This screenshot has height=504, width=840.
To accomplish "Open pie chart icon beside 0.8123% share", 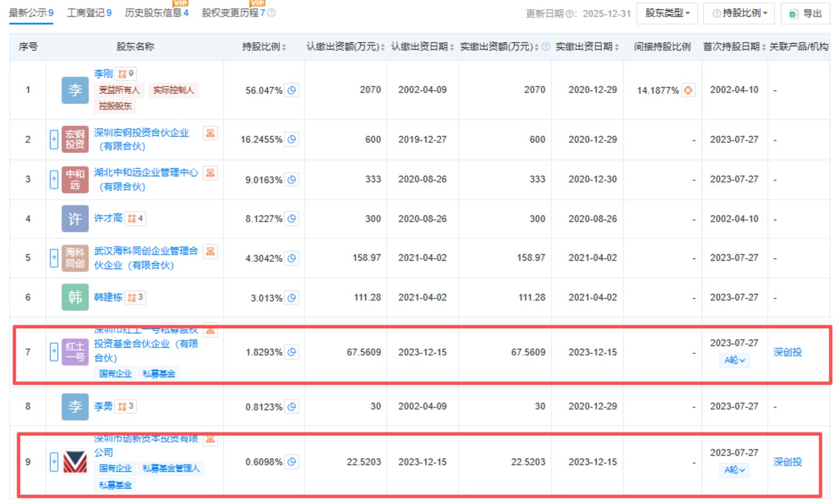I will coord(292,407).
